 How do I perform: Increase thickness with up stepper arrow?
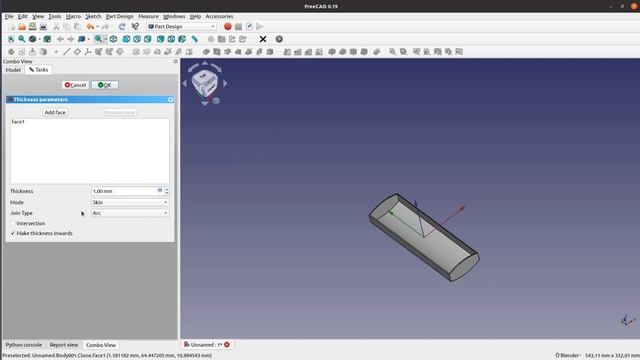167,189
